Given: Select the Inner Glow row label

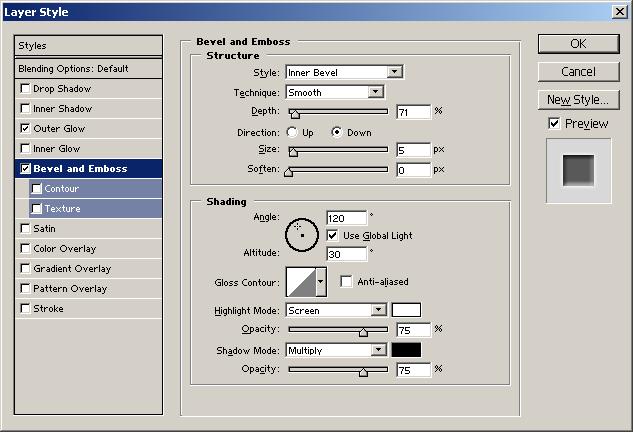Looking at the screenshot, I should pos(57,149).
